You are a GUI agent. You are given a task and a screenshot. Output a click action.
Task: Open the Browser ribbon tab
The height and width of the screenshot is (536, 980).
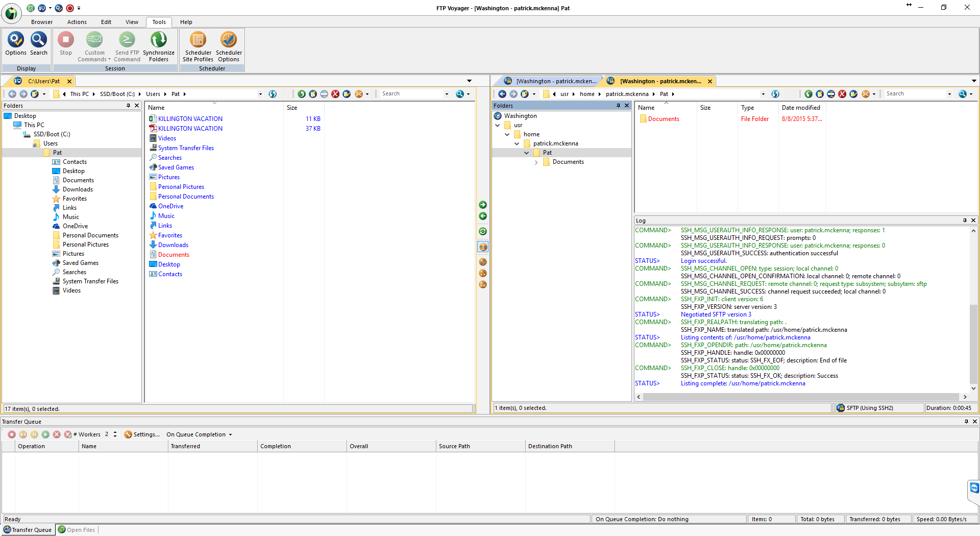click(x=42, y=22)
